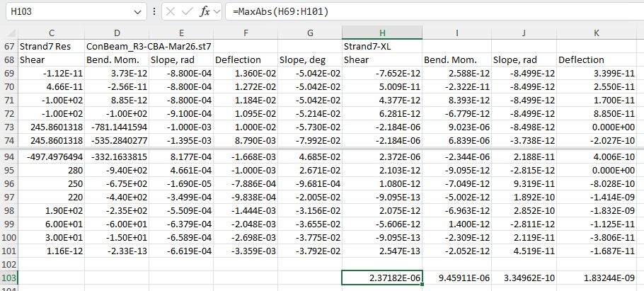
Task: Select result cell showing 3.34962E-10
Action: [x=524, y=278]
